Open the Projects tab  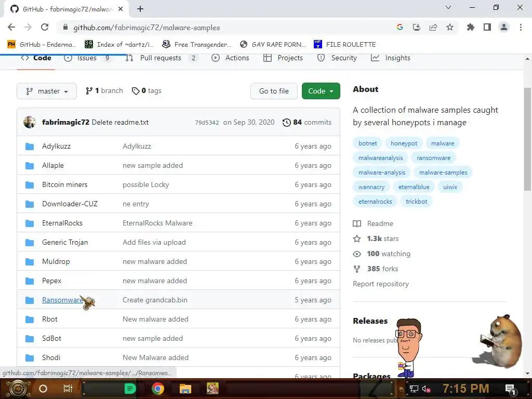tap(283, 58)
